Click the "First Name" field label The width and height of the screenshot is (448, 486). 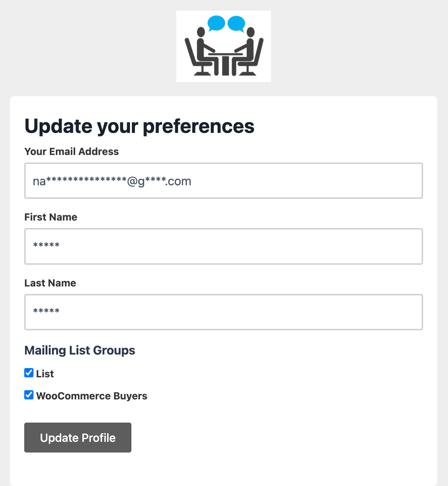[x=51, y=217]
